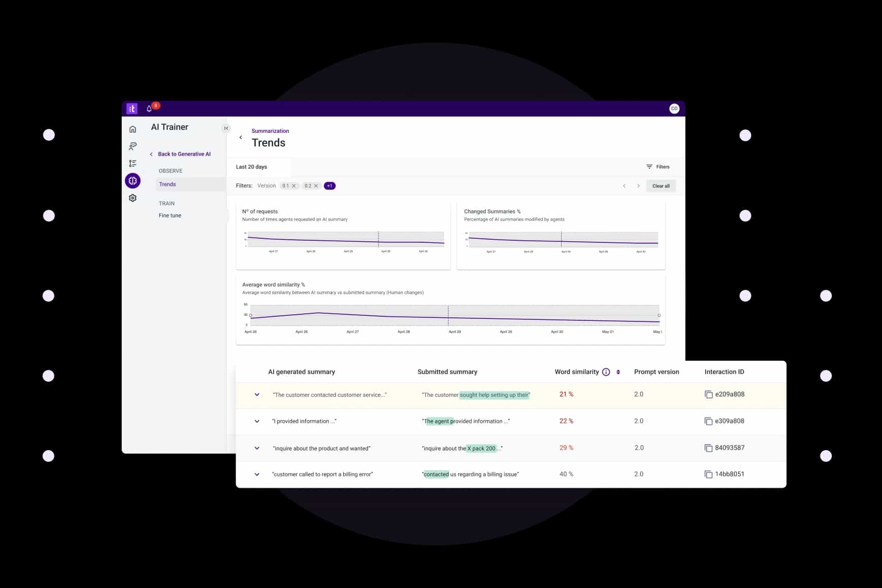Open the Fine tune section under TRAIN
The image size is (882, 588).
[170, 215]
